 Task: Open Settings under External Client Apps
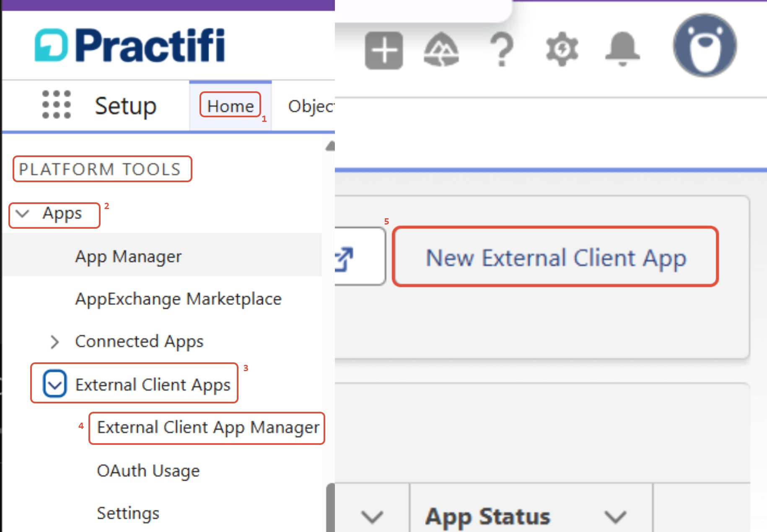[x=128, y=513]
